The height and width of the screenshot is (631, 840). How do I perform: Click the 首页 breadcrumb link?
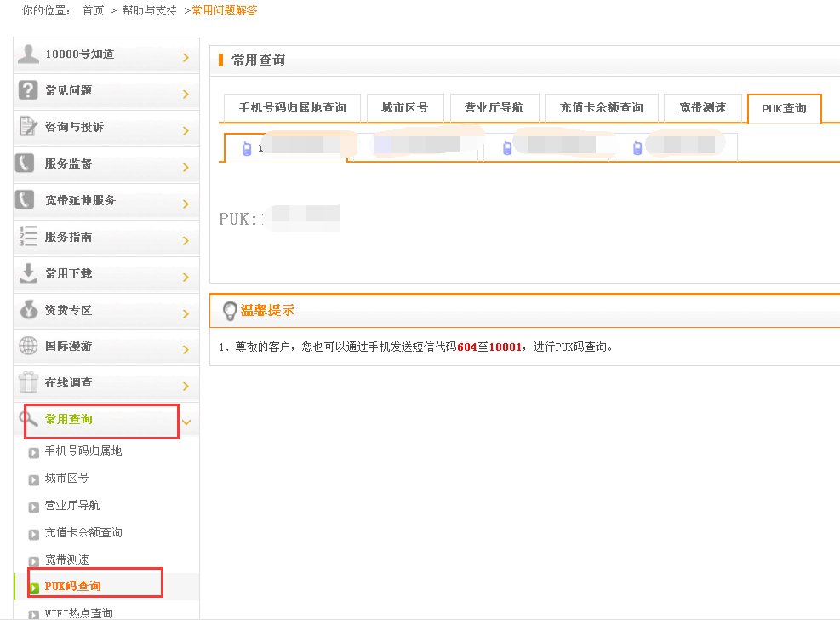click(92, 12)
